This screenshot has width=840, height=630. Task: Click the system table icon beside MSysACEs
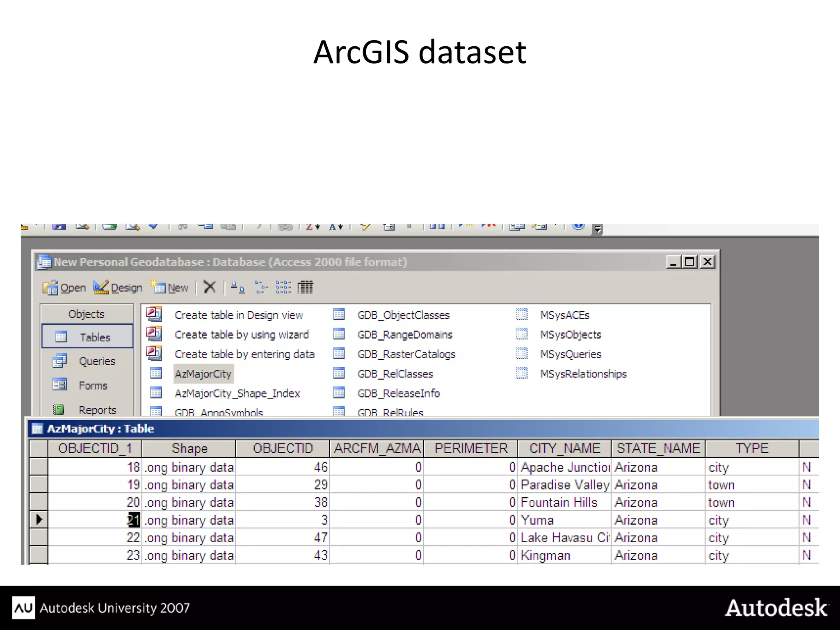522,314
